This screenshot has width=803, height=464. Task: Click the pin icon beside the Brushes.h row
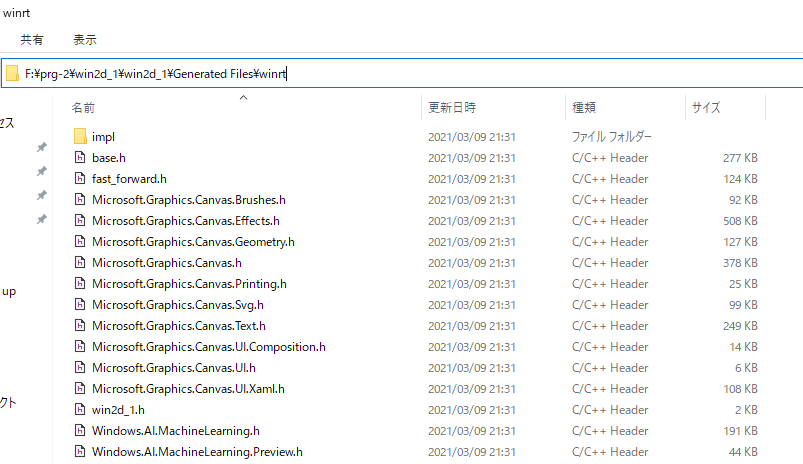click(x=41, y=195)
